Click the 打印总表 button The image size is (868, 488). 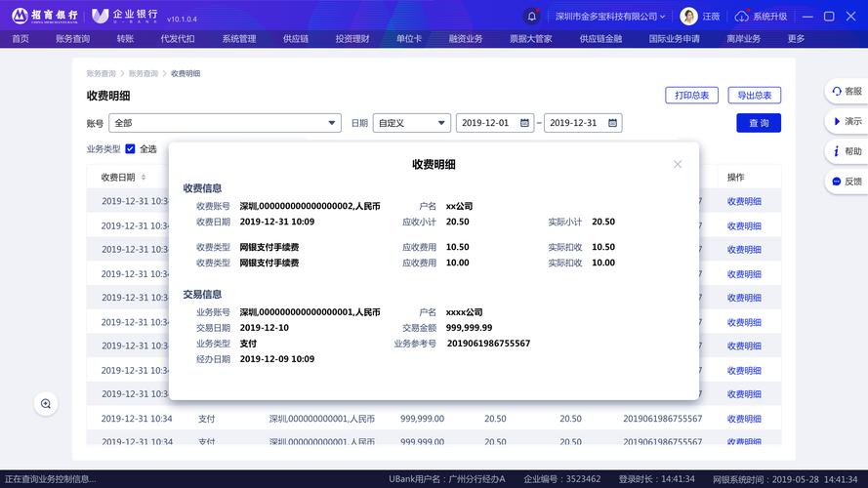point(691,96)
